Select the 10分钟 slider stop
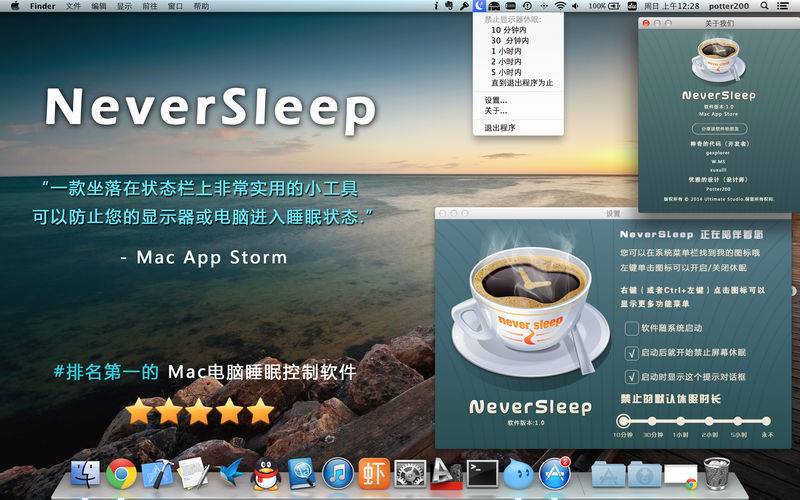800x500 pixels. (x=623, y=421)
